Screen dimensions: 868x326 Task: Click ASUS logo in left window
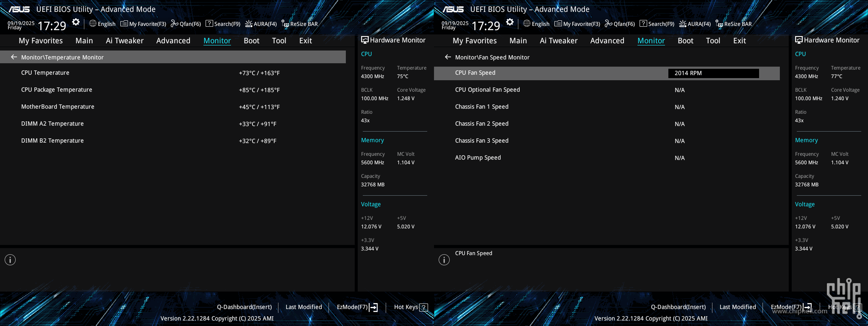19,9
